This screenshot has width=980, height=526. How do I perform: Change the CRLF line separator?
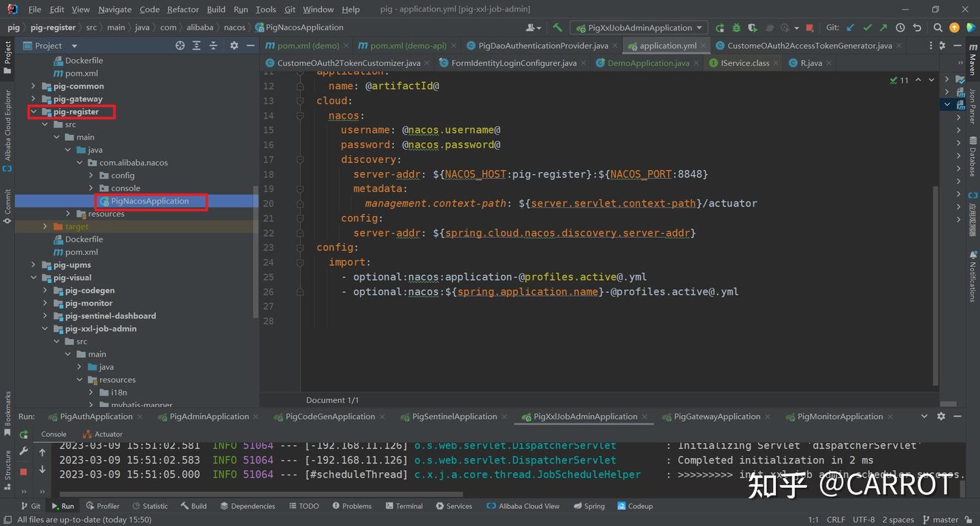836,520
